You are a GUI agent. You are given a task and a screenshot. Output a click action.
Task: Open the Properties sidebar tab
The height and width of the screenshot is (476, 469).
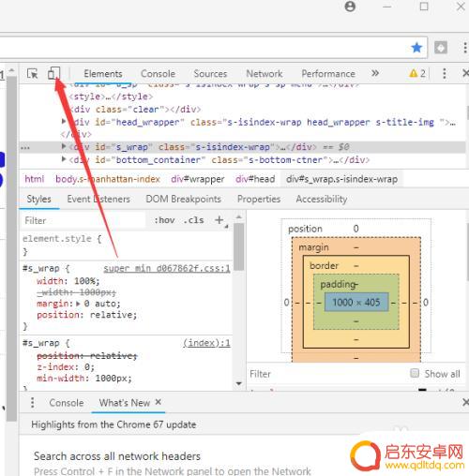click(259, 199)
